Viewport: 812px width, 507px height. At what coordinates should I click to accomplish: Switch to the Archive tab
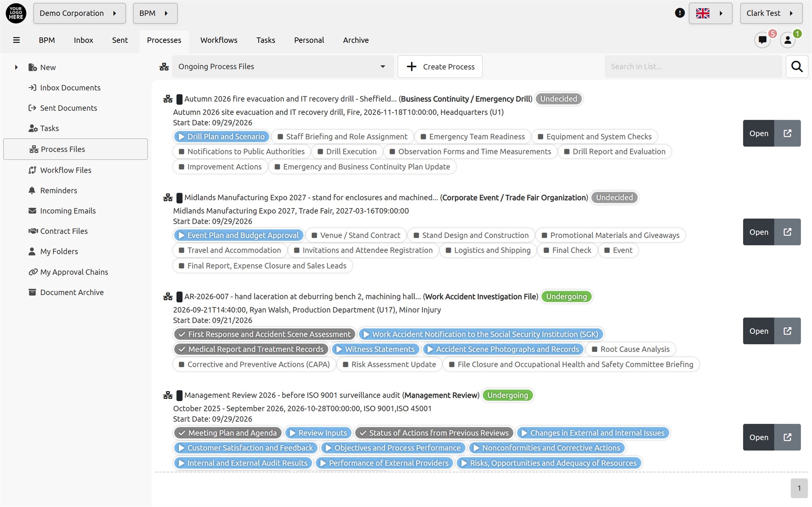[x=356, y=40]
